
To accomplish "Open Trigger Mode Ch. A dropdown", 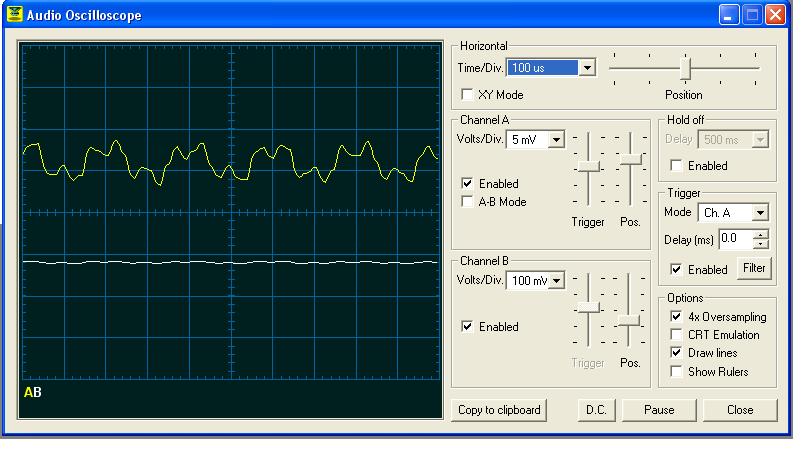I will 760,212.
